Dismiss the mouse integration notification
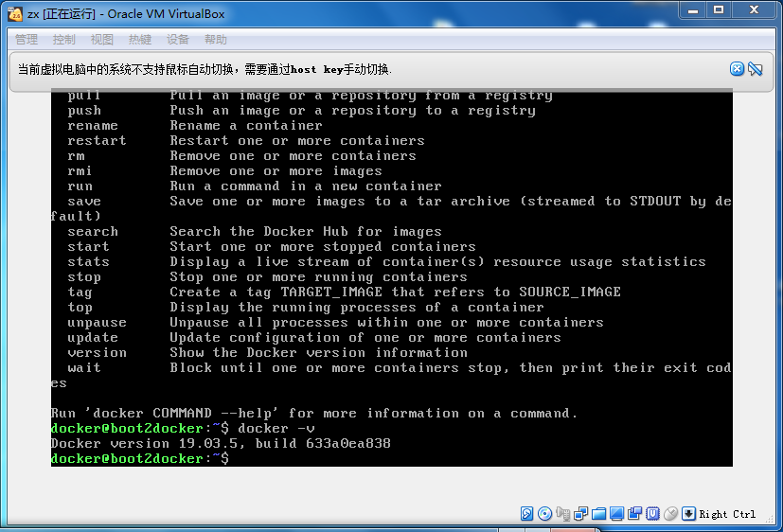Screen dimensions: 783x532 click(x=737, y=69)
